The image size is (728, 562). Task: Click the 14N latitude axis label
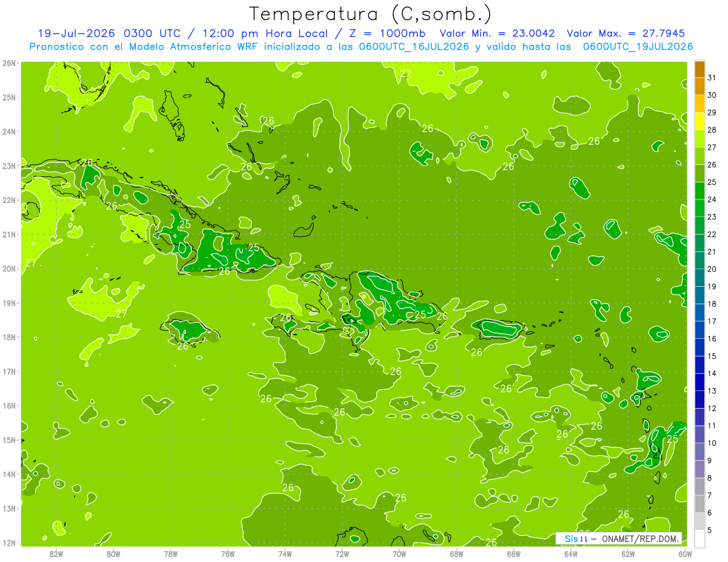tap(8, 474)
